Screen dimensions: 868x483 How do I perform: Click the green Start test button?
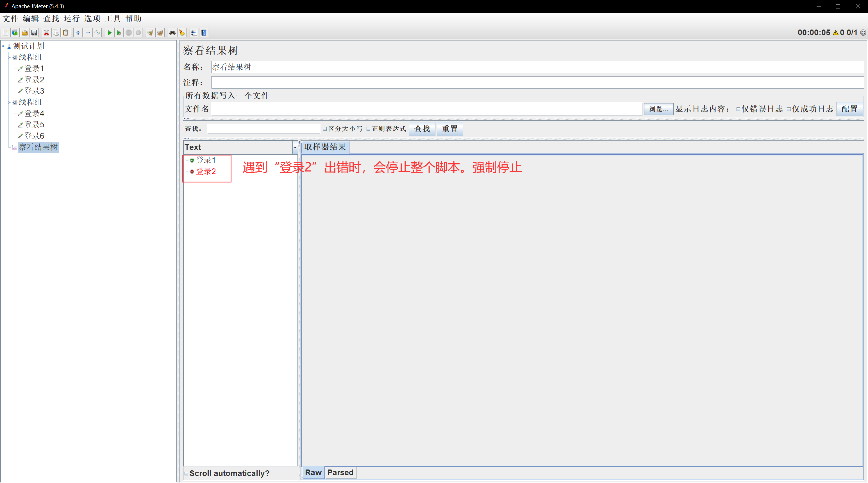(109, 33)
